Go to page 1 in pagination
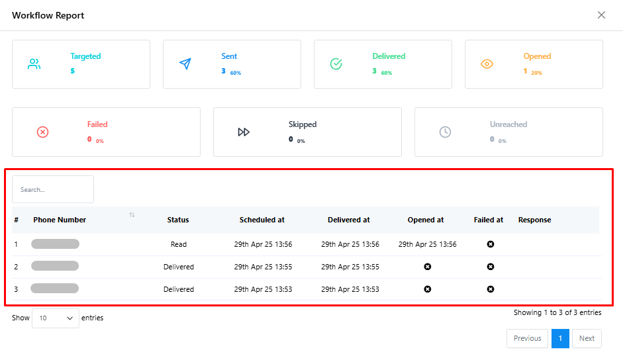This screenshot has height=364, width=623. coord(560,338)
